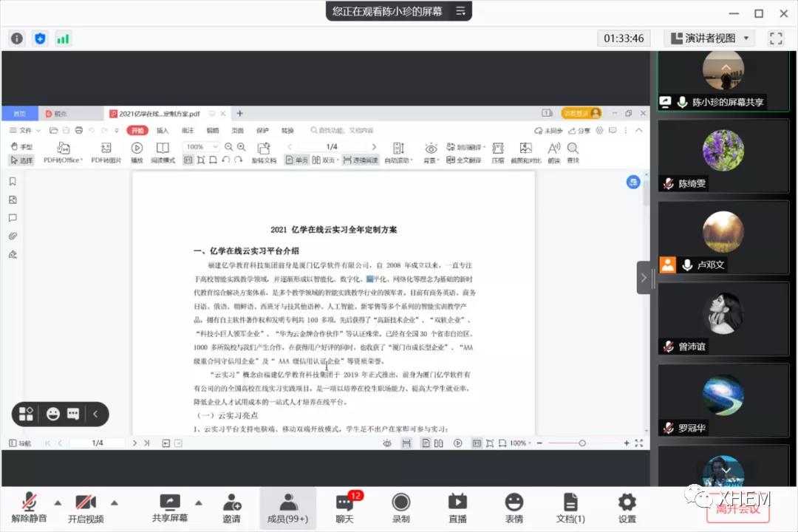Open the 表情 emoji reactions
Screen dimensions: 798x532
click(514, 504)
